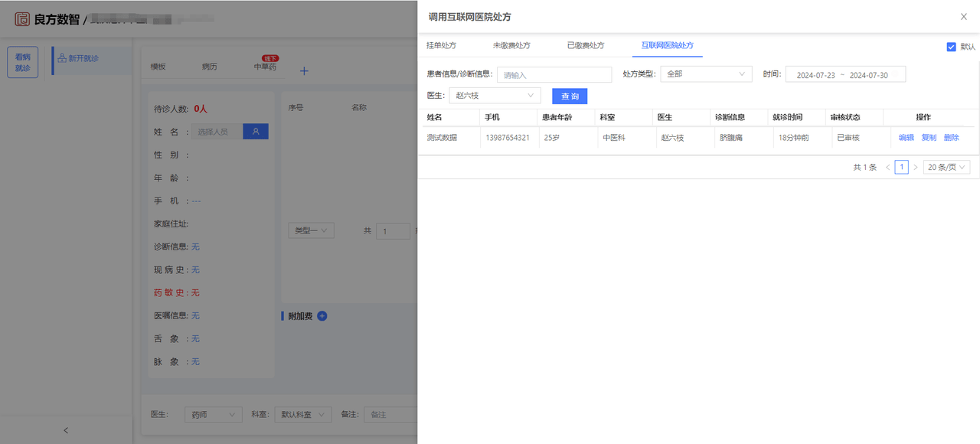Click the 医嘱信息 无 value link
This screenshot has width=980, height=444.
(195, 315)
